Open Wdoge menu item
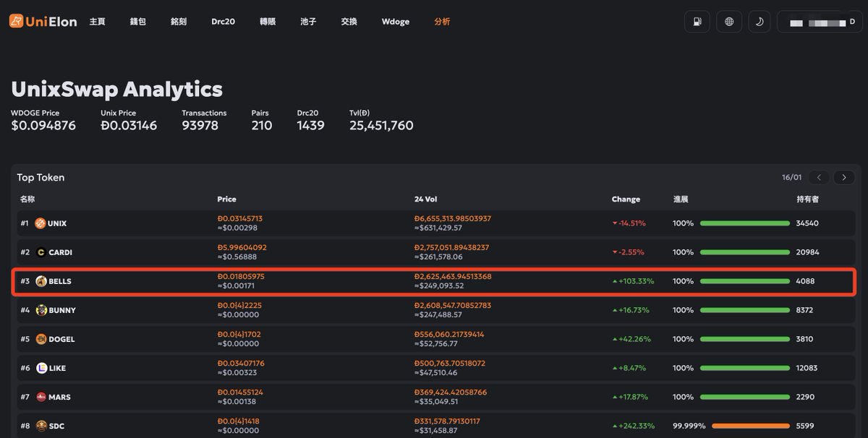Screen dimensions: 868x438 (396, 22)
